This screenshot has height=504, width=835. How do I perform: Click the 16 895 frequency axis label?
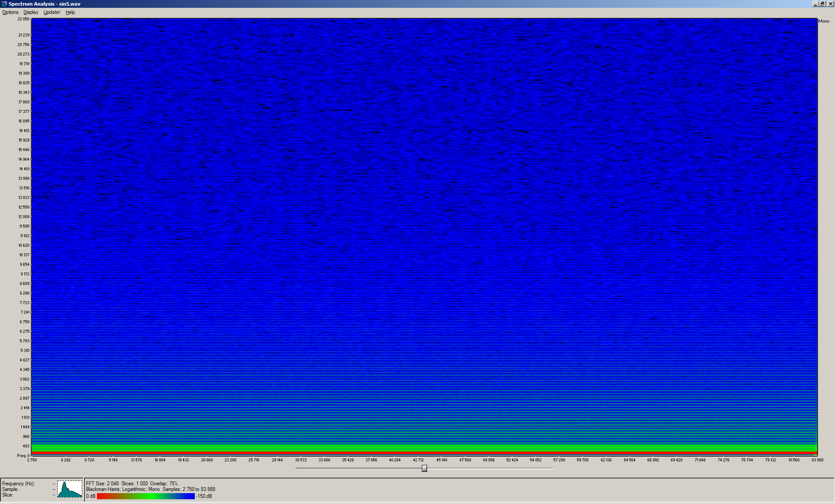click(24, 121)
